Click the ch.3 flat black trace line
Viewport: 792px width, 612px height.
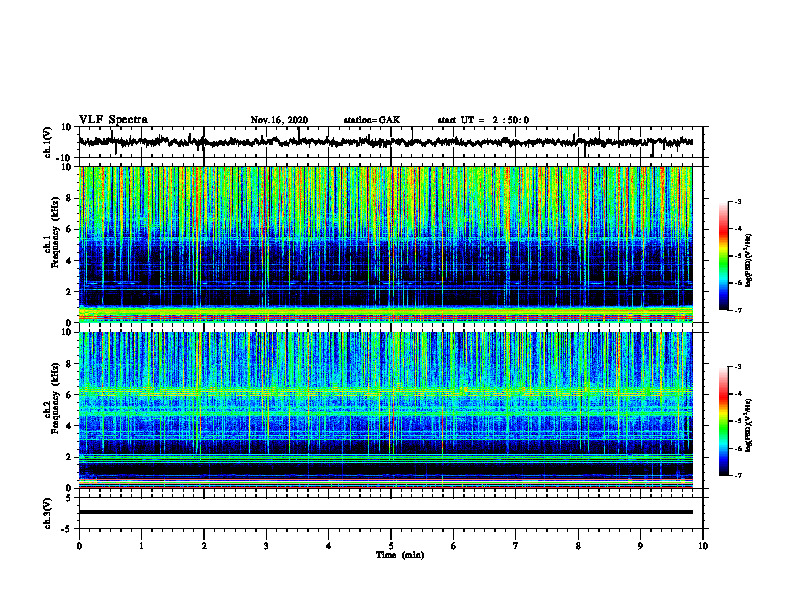385,512
